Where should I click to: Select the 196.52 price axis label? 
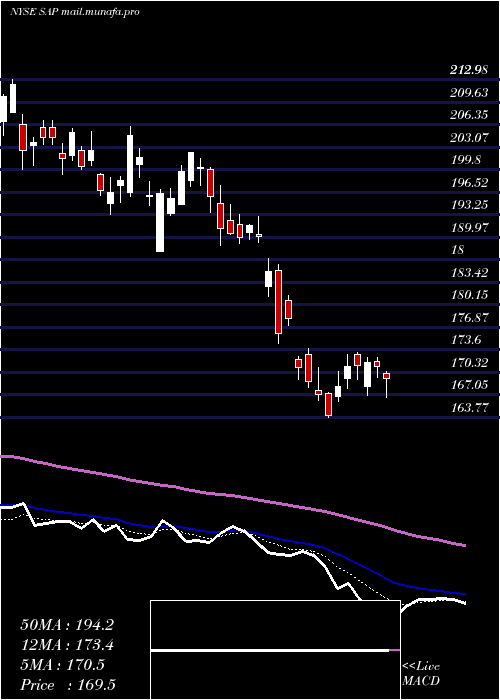coord(468,183)
